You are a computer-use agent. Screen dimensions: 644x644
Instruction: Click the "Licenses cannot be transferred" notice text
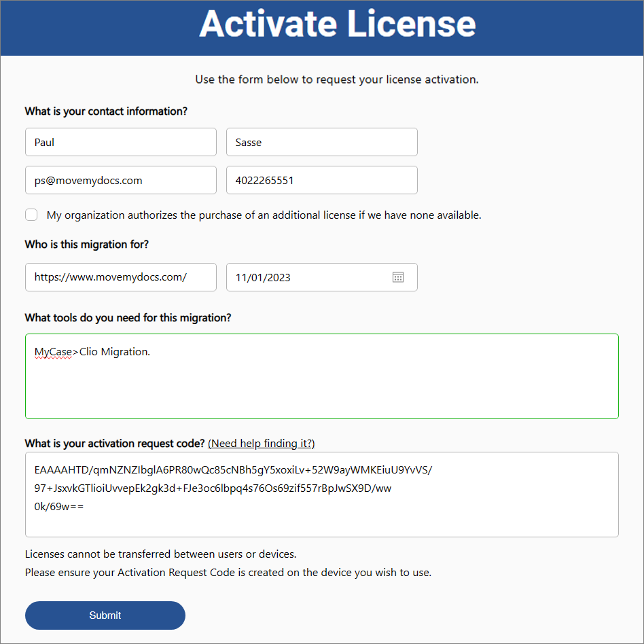(x=160, y=554)
